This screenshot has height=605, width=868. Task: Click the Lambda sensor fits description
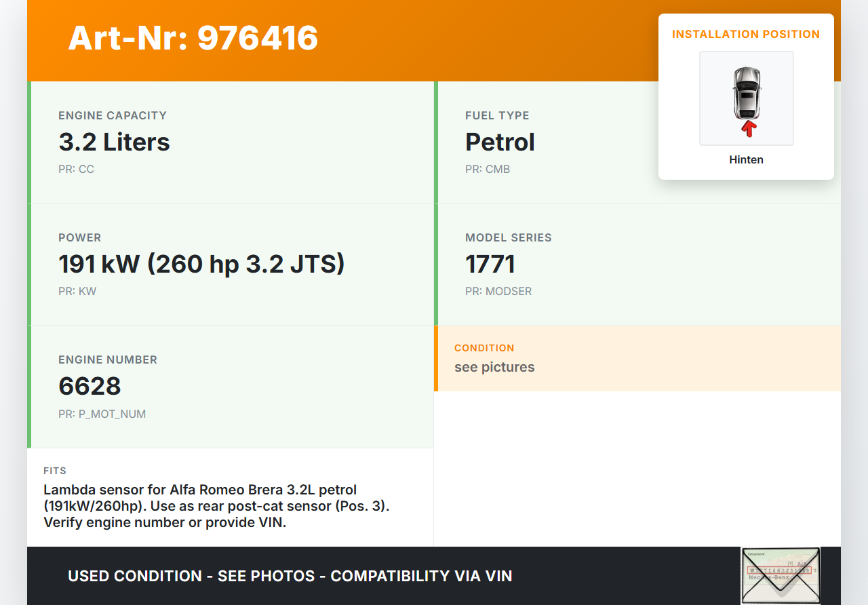point(217,506)
